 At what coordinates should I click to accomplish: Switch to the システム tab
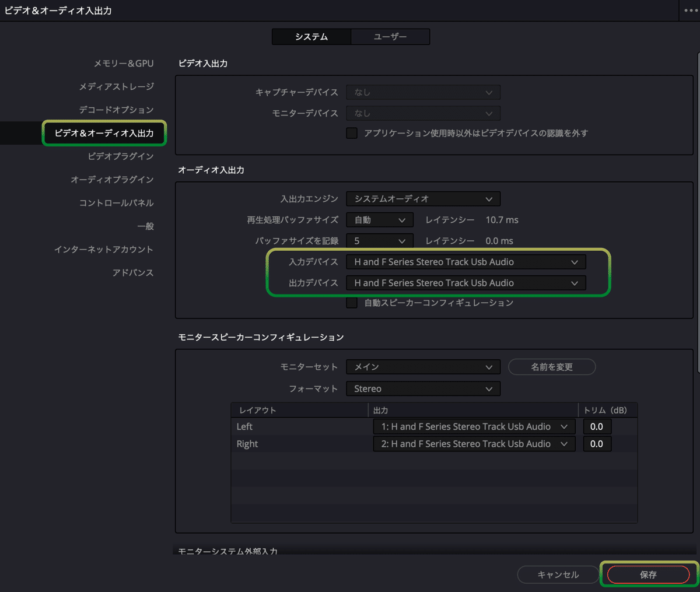pyautogui.click(x=311, y=36)
